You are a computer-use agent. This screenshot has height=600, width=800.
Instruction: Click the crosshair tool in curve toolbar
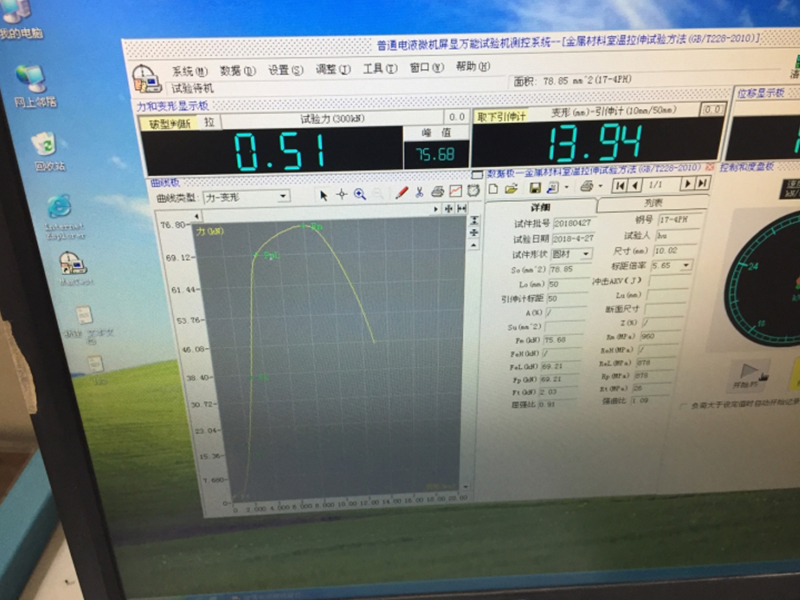[340, 194]
